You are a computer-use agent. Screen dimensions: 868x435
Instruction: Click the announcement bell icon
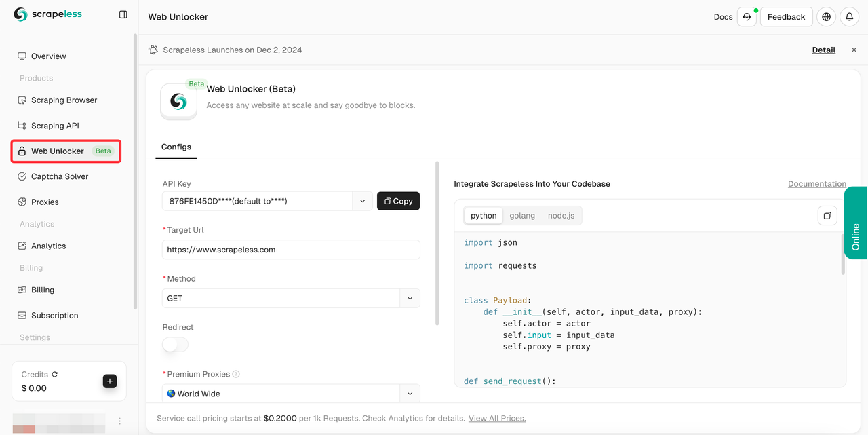tap(153, 50)
